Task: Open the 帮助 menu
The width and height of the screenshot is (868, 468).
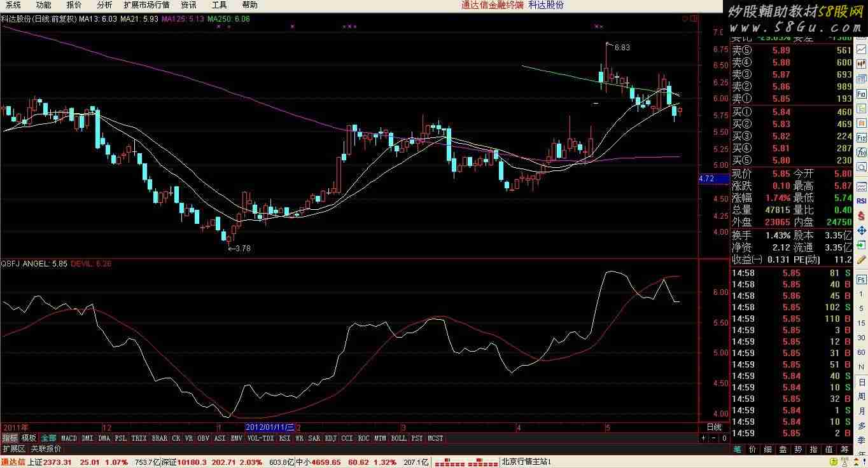Action: (249, 5)
